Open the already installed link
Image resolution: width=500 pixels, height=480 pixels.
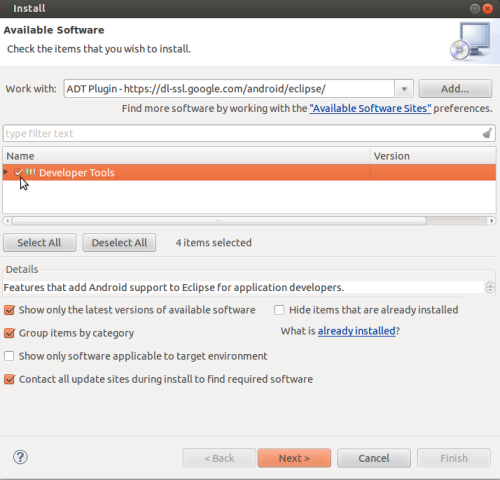[356, 331]
